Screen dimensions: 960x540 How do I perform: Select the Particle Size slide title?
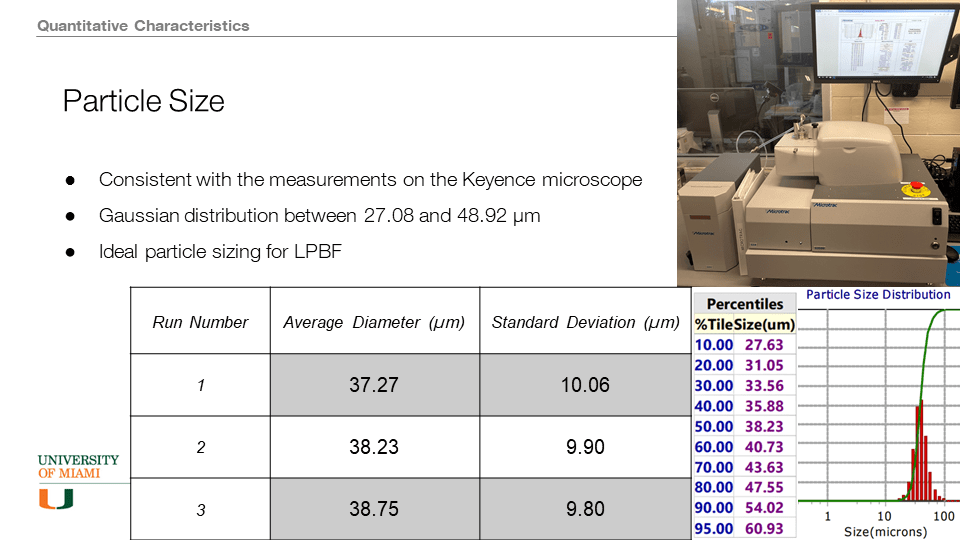tap(144, 101)
